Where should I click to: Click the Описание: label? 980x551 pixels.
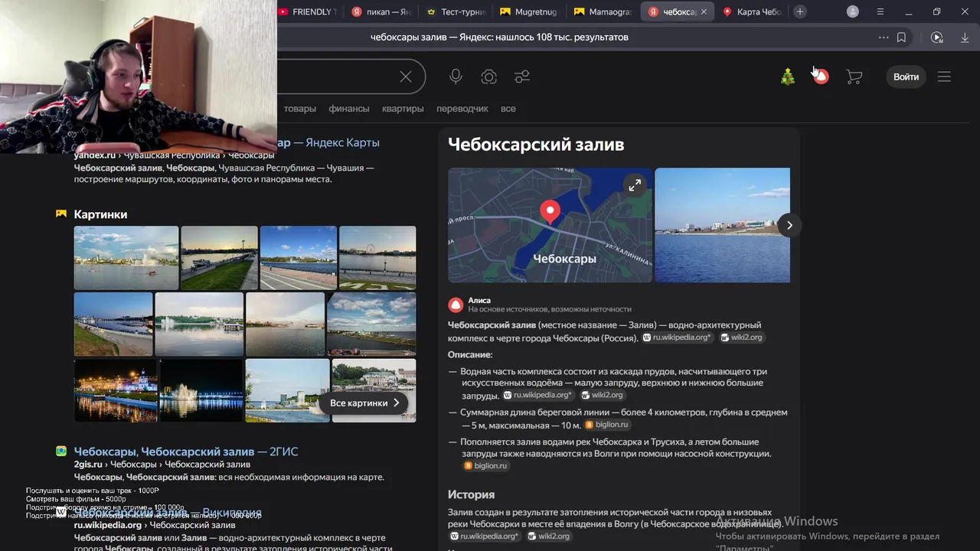470,355
